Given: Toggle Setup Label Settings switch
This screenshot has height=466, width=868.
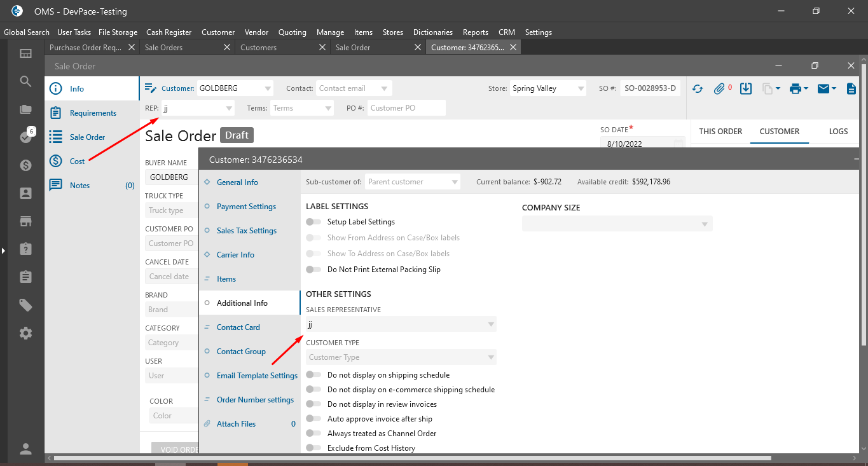Looking at the screenshot, I should [x=313, y=222].
